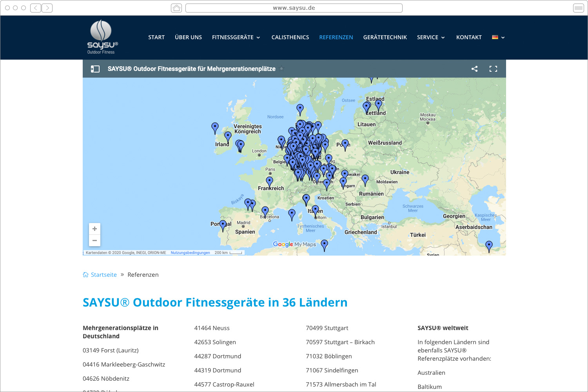Click the Baltikum country entry
The image size is (588, 392).
pos(430,387)
